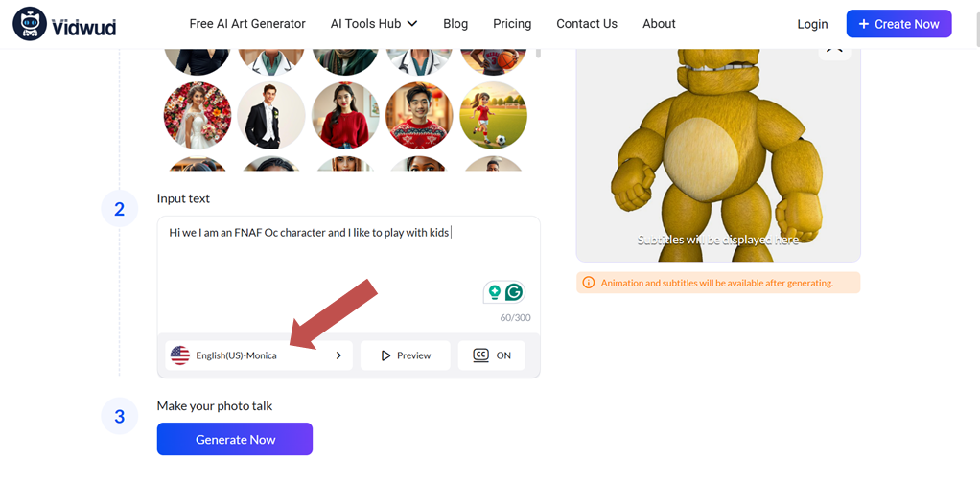Click the "Input text" heading
This screenshot has width=980, height=481.
pyautogui.click(x=183, y=198)
